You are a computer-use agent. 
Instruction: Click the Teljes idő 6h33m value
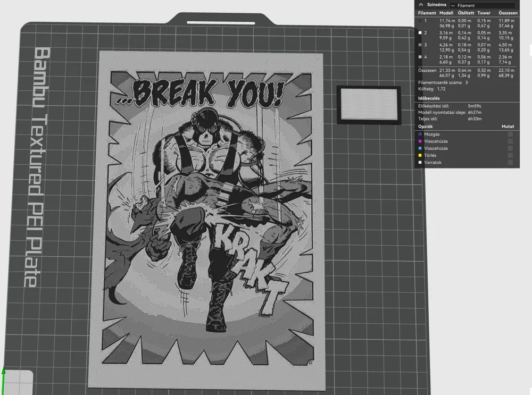click(475, 119)
